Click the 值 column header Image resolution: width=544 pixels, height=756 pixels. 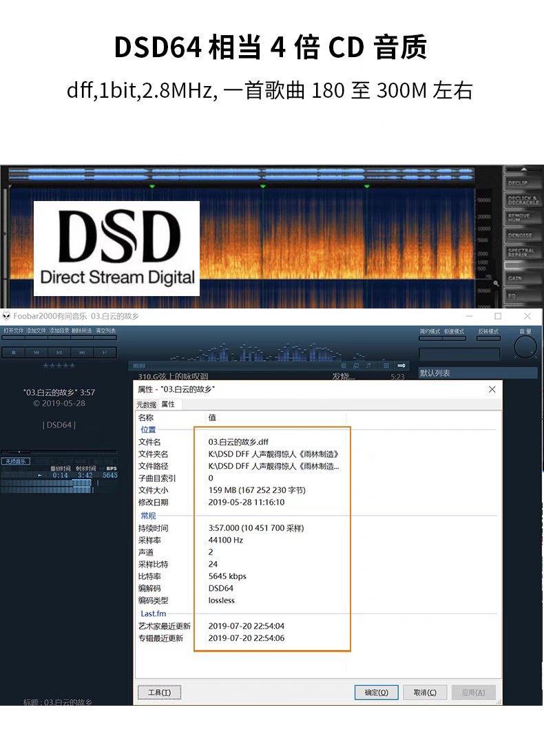(x=212, y=417)
